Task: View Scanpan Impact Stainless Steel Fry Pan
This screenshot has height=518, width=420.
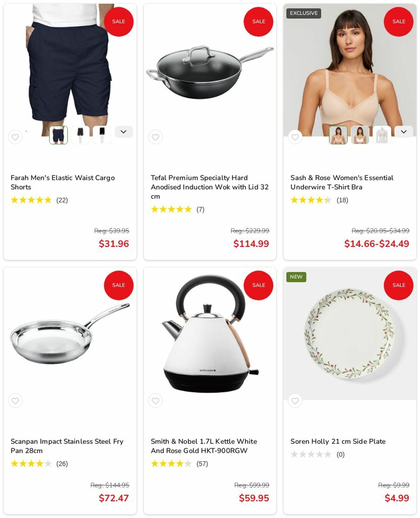Action: 67,446
